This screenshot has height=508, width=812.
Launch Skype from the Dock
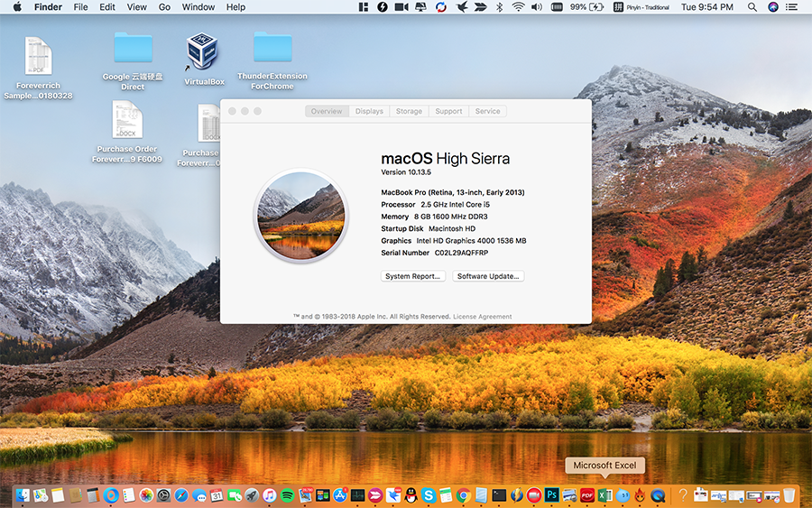(x=429, y=495)
